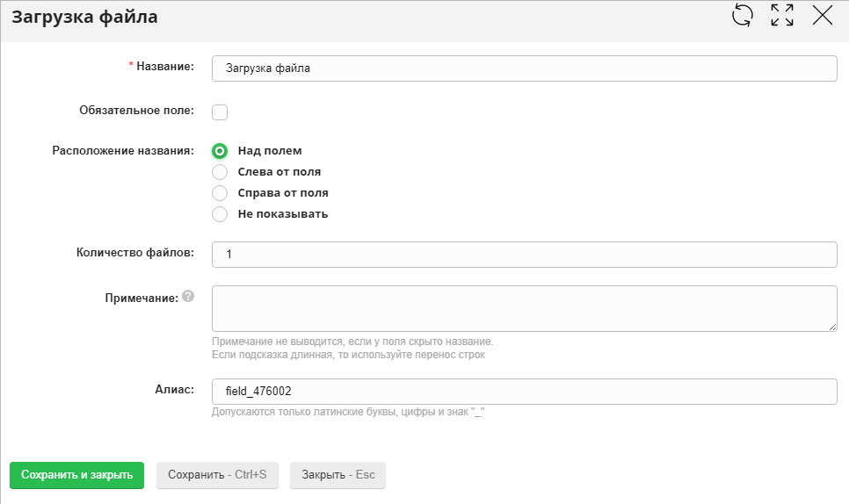Click the help question mark beside Примечание
849x504 pixels.
[x=187, y=298]
